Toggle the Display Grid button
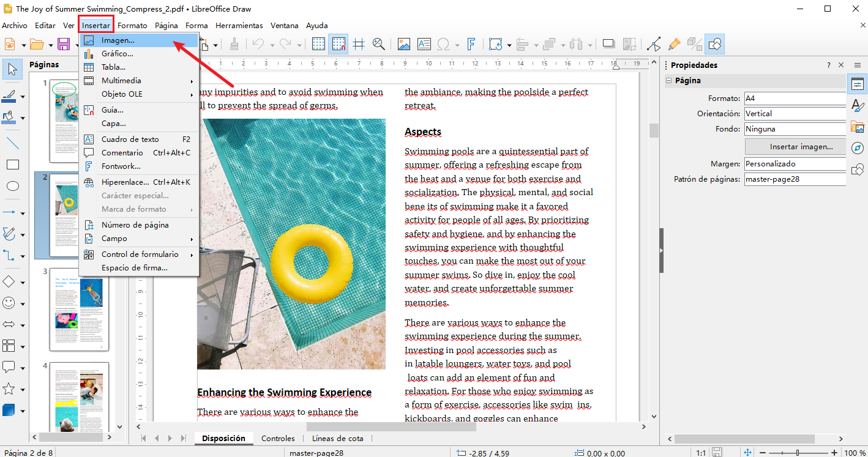 point(318,44)
